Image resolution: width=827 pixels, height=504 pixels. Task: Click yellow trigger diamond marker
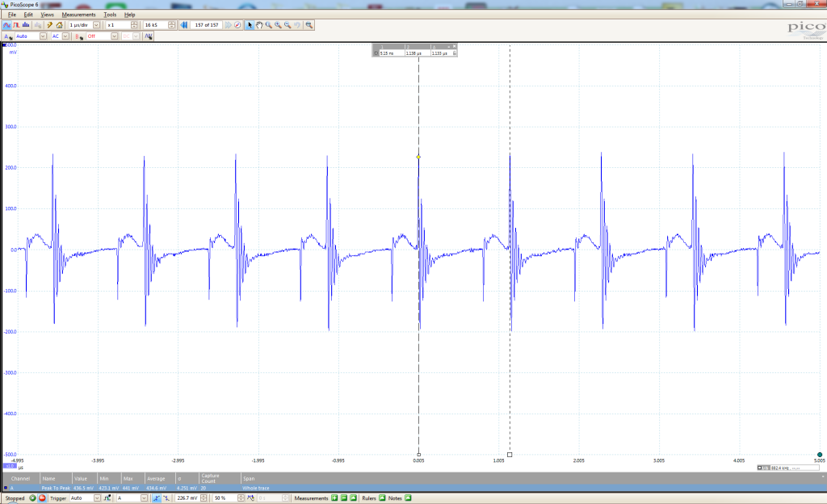tap(419, 157)
